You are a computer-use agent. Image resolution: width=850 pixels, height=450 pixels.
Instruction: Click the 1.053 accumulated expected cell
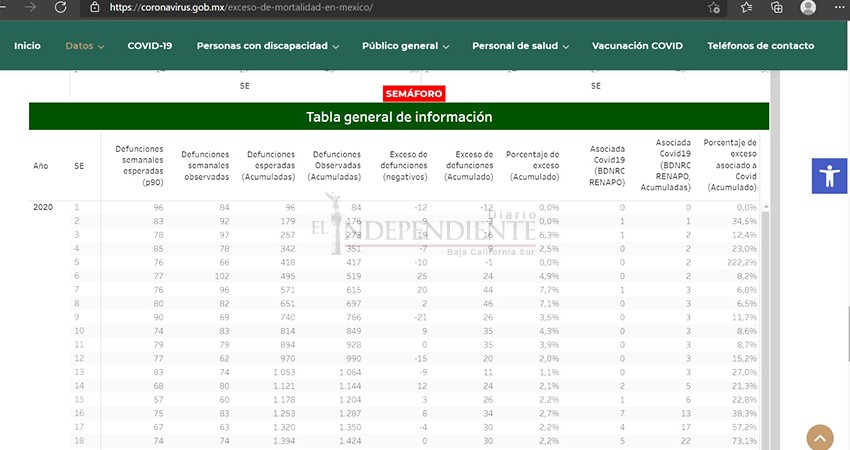tap(285, 372)
